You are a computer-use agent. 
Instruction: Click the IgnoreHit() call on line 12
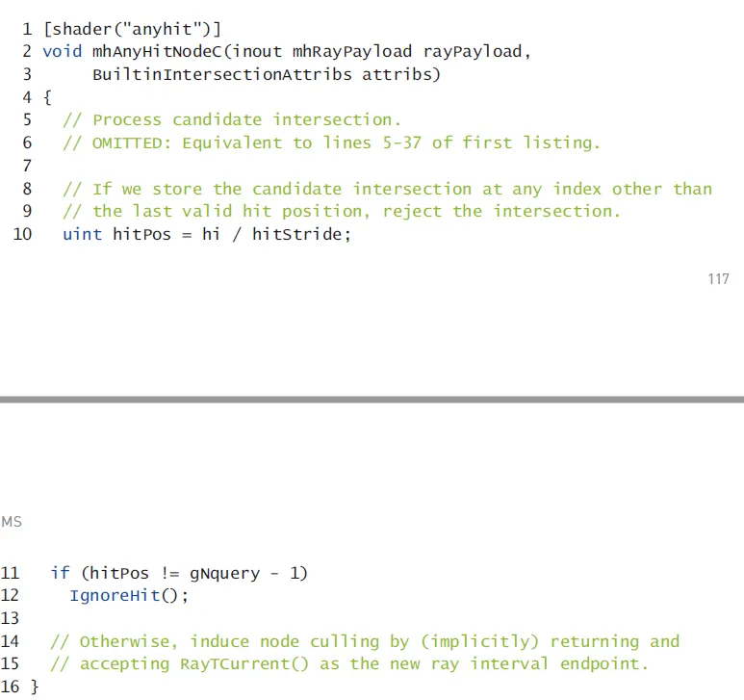click(129, 595)
